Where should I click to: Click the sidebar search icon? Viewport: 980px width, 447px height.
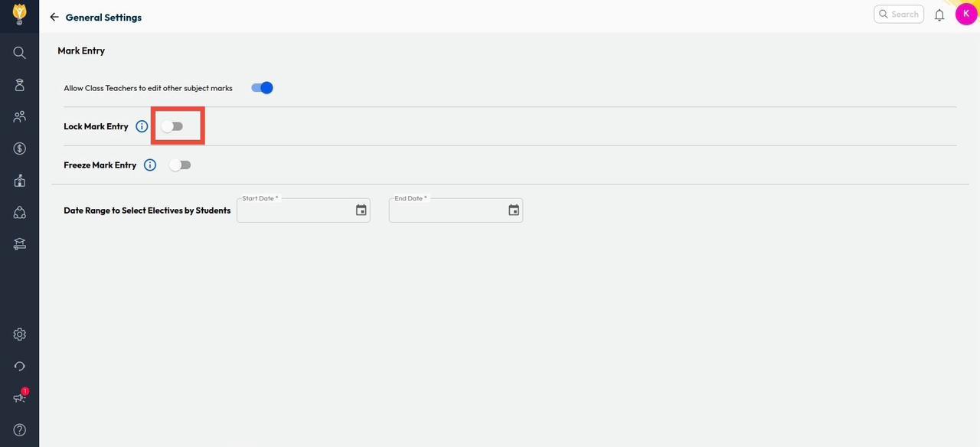[x=20, y=53]
